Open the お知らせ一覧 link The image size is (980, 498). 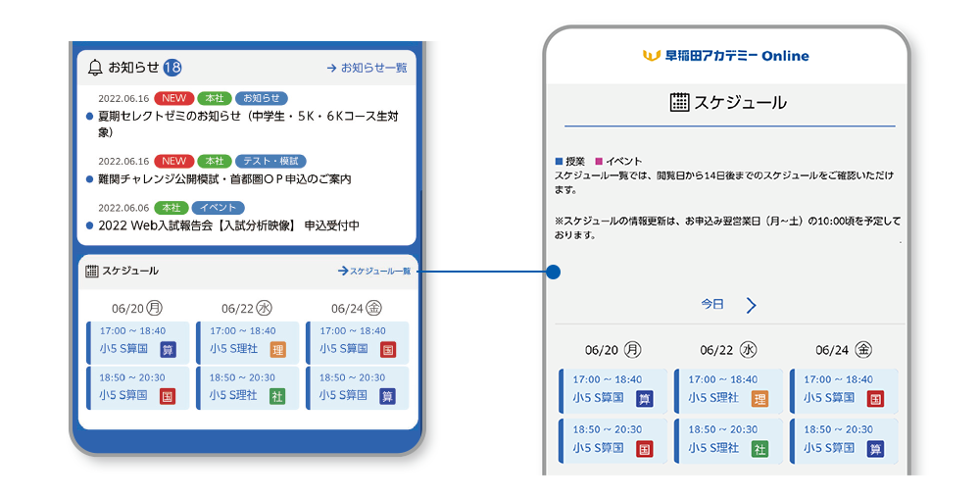pyautogui.click(x=367, y=68)
